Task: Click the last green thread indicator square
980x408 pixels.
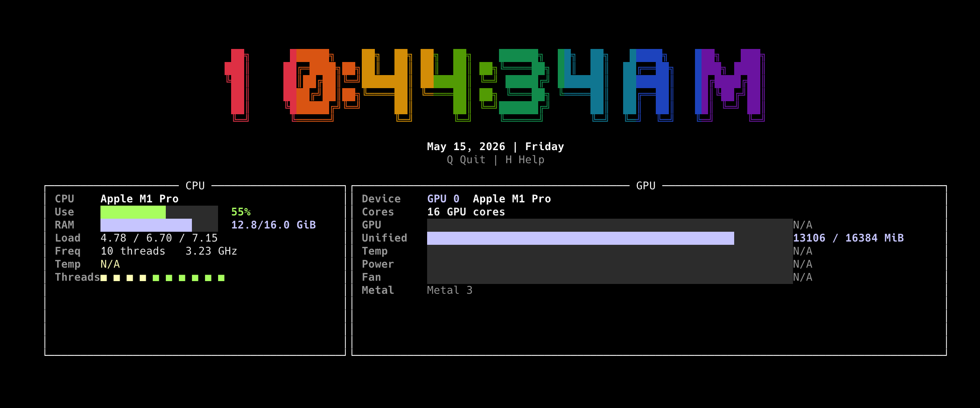Action: [x=221, y=278]
